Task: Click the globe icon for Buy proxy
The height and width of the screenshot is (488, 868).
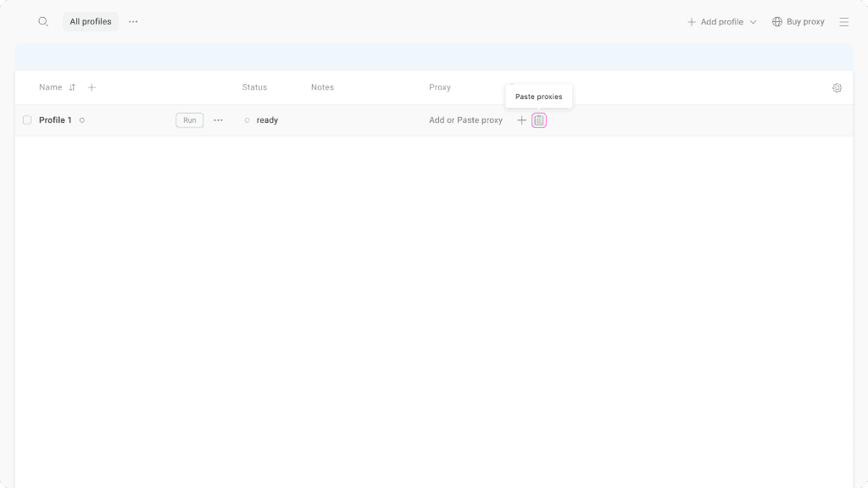Action: 776,22
